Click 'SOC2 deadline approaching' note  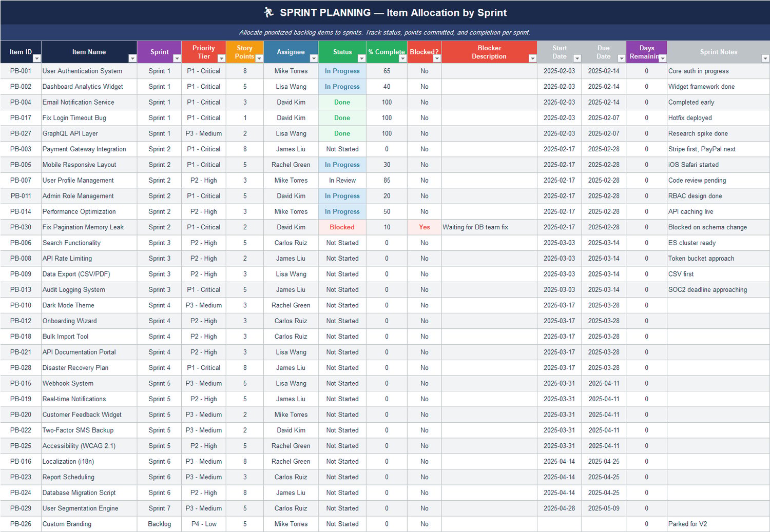pyautogui.click(x=718, y=289)
